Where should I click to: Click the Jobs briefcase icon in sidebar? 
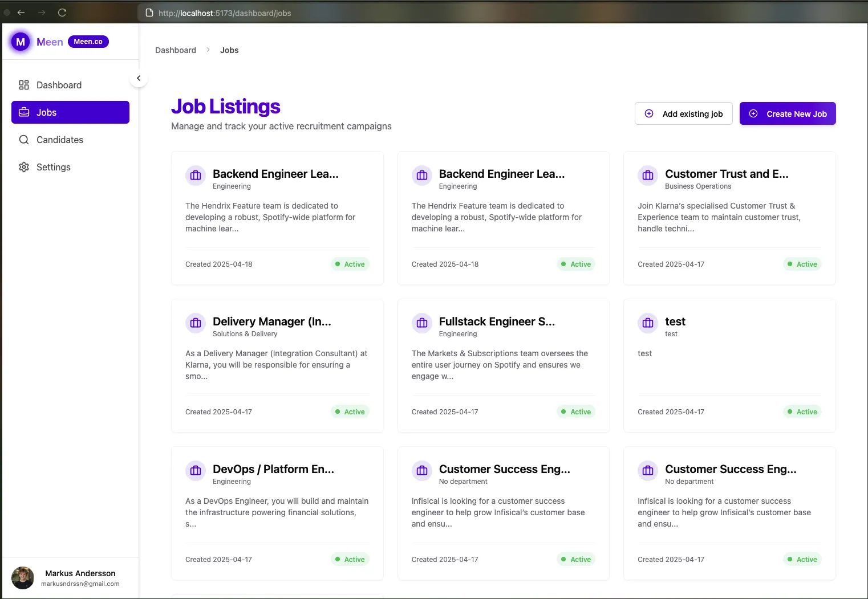(23, 112)
